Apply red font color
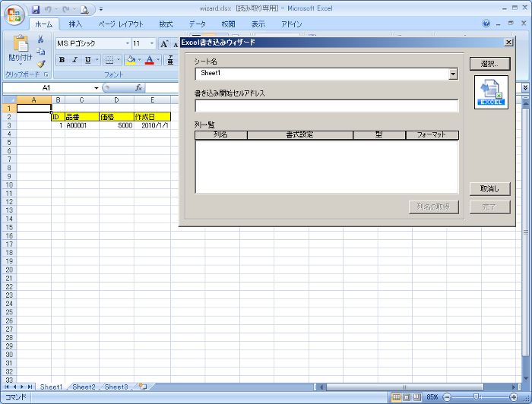The width and height of the screenshot is (532, 404). [149, 60]
